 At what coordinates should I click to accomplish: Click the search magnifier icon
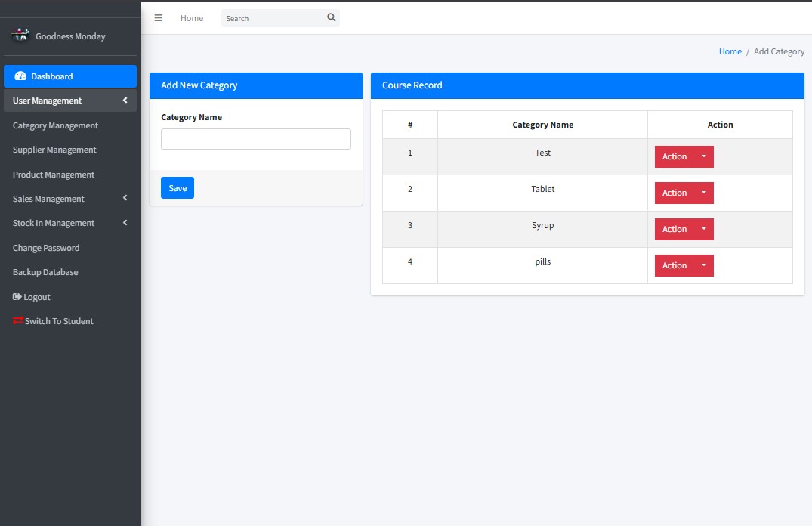(x=332, y=17)
